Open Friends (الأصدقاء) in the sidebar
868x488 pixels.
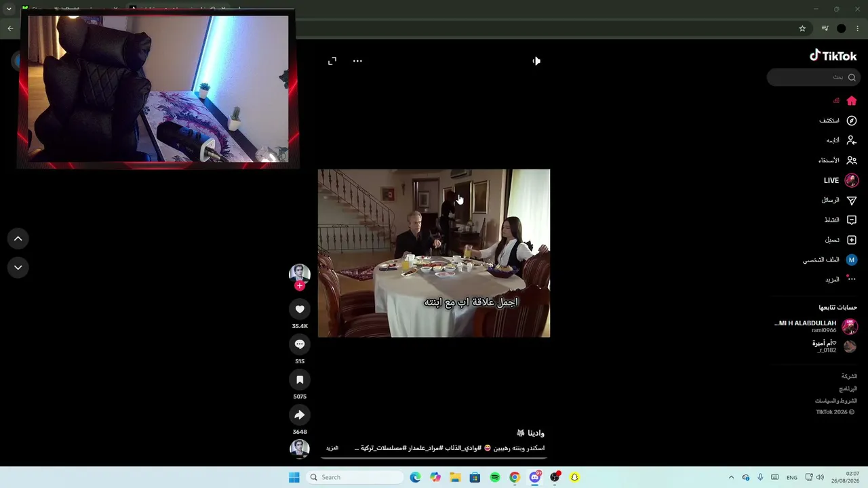[x=837, y=161]
